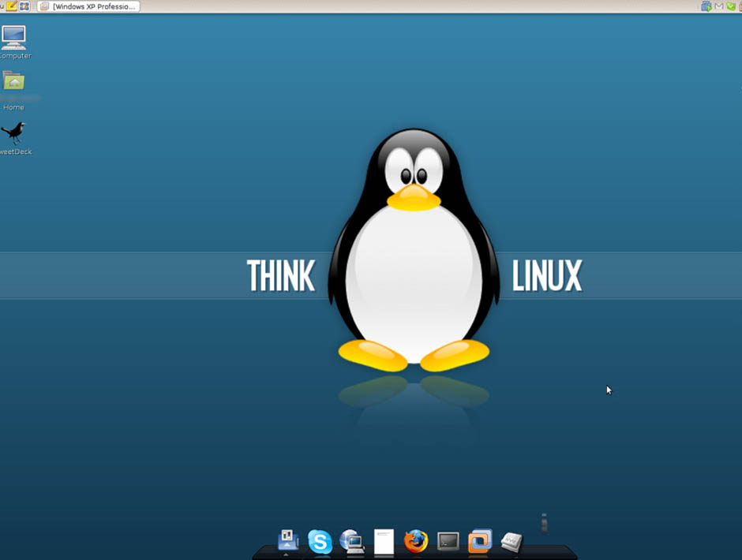Open the silver keyboard icon in dock

tap(512, 542)
